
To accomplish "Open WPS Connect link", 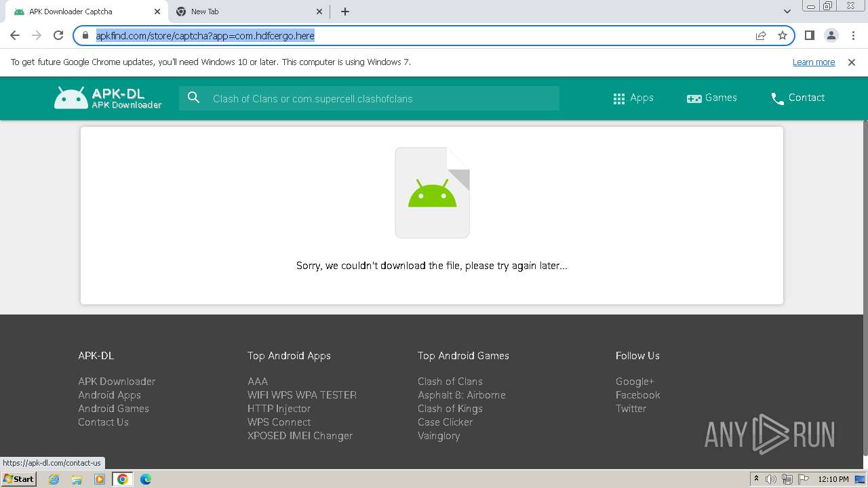I will (x=279, y=422).
